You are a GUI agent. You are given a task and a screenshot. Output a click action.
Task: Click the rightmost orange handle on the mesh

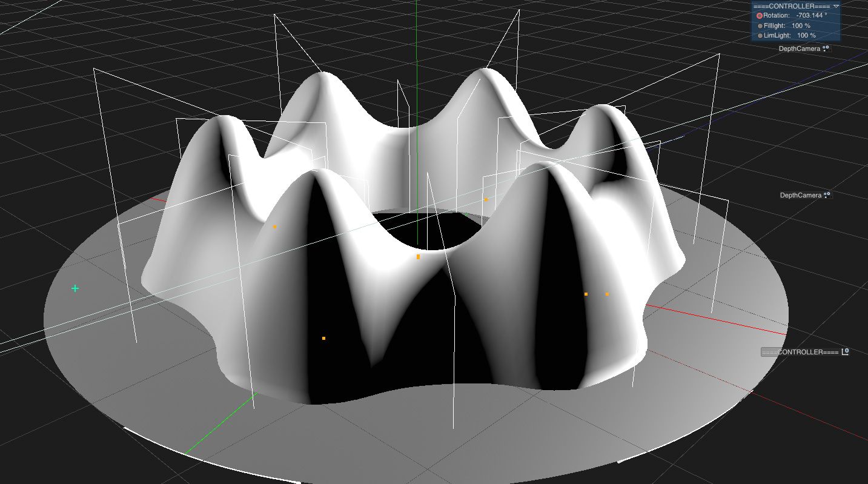tap(607, 294)
